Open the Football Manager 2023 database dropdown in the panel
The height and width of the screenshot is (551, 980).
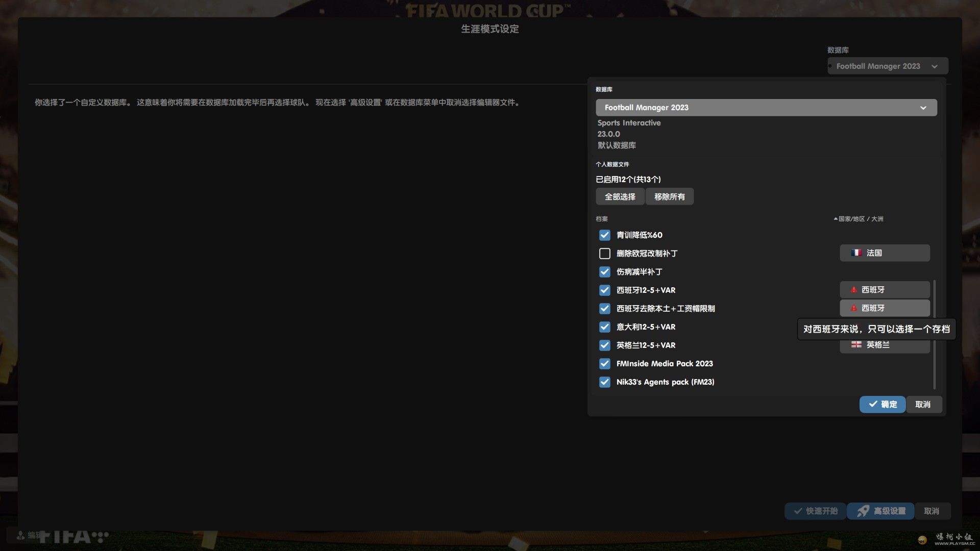pyautogui.click(x=766, y=108)
